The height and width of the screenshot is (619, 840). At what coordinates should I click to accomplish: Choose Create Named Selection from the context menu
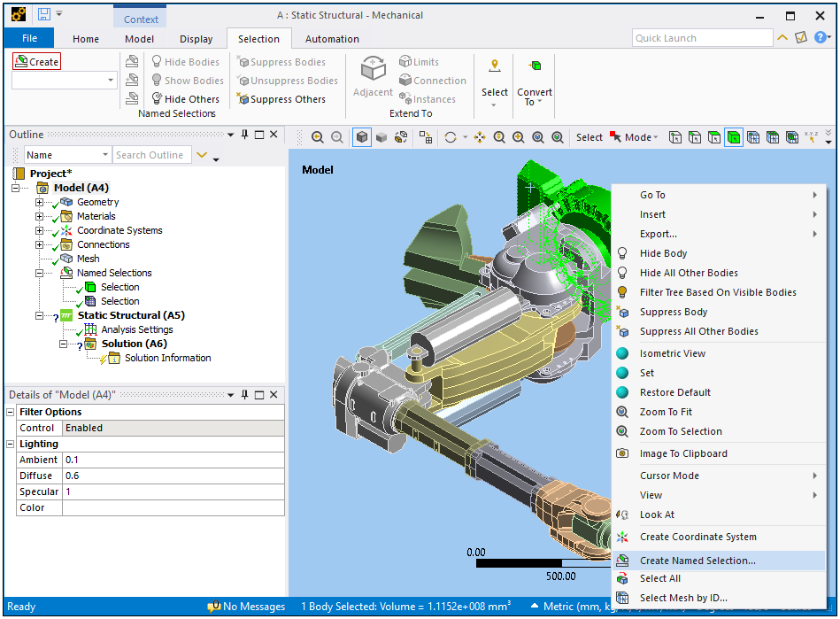pyautogui.click(x=697, y=561)
